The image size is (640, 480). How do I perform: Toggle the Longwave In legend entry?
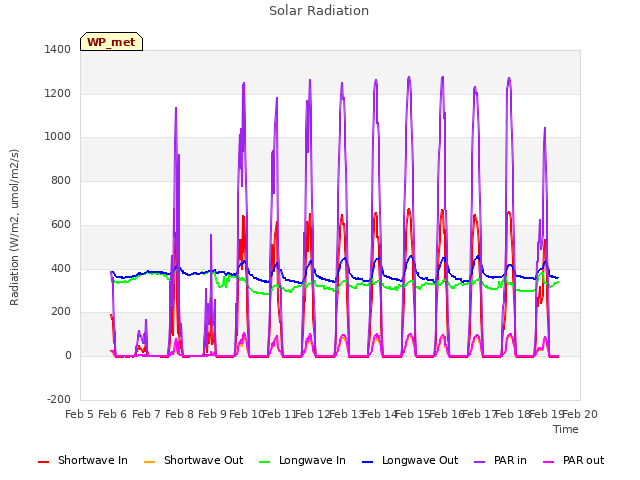click(302, 460)
